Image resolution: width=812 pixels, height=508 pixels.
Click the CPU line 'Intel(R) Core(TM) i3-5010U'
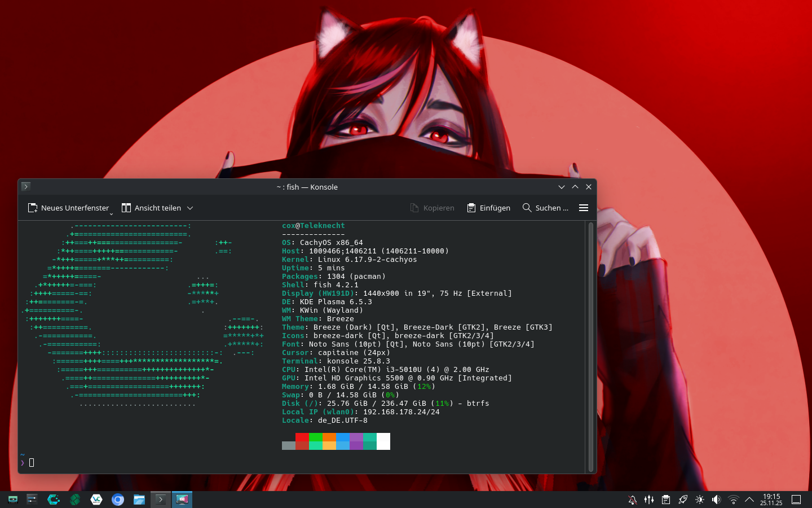tap(386, 370)
